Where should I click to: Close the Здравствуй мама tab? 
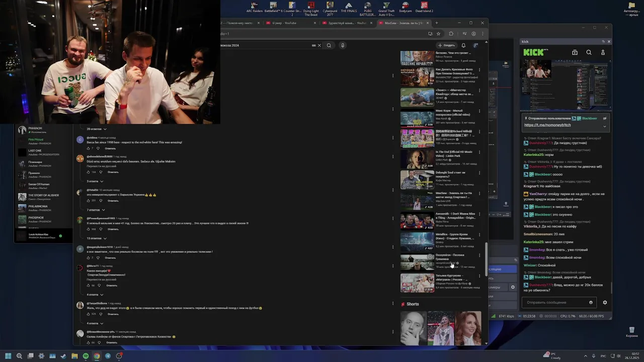[371, 23]
